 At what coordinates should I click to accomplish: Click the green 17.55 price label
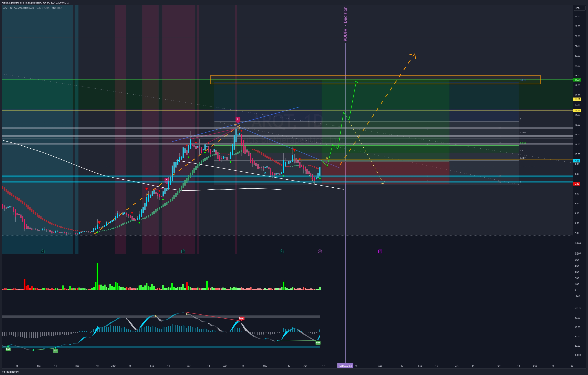(x=577, y=80)
